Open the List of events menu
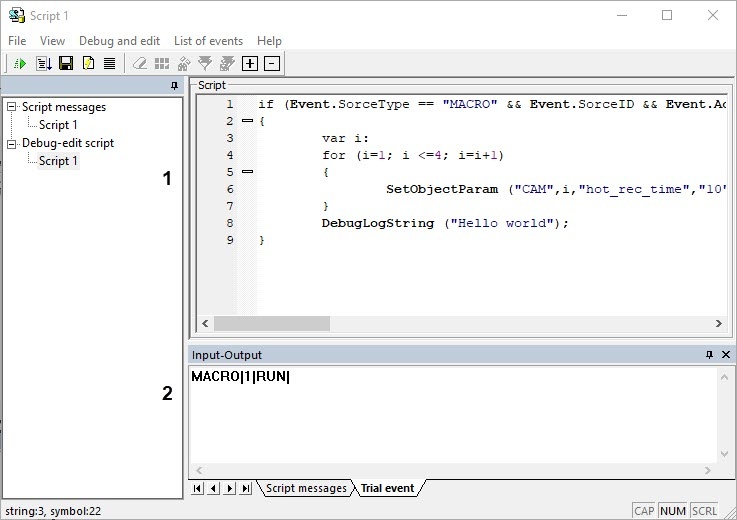 coord(208,41)
